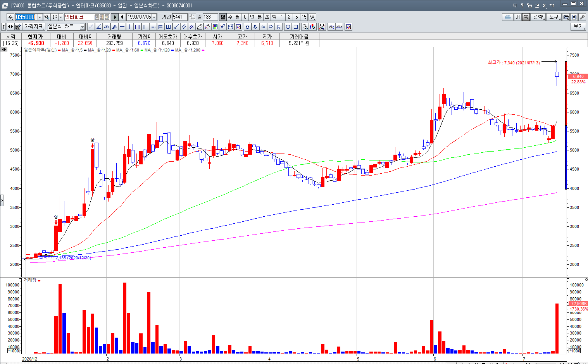Select the 2 interval button
Screen dimensions: 588x364
point(289,17)
